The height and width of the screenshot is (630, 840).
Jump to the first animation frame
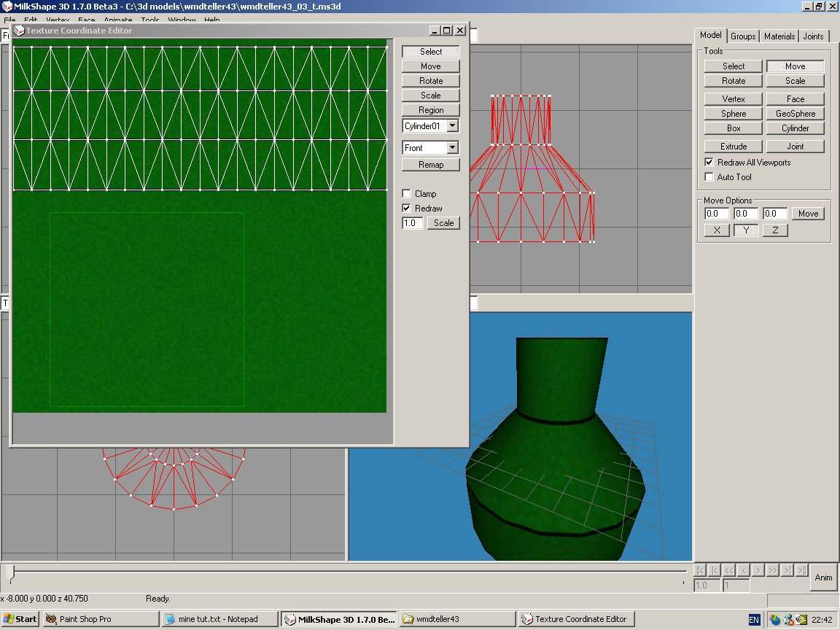pos(699,570)
